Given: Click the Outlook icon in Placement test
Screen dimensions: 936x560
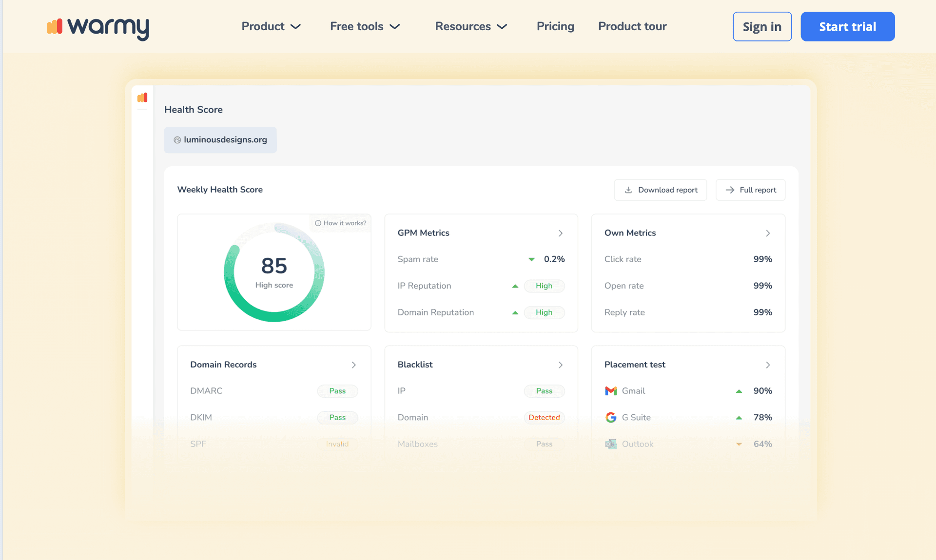Looking at the screenshot, I should (611, 444).
